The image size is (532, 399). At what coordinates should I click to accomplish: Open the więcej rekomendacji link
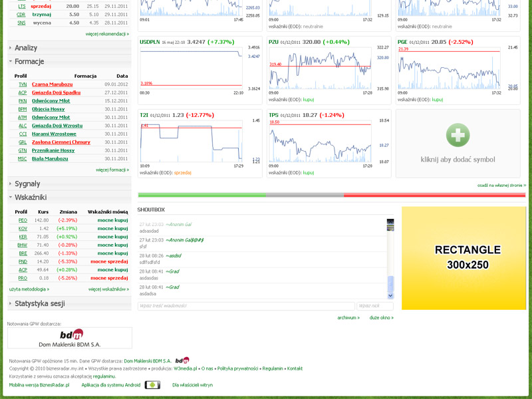point(107,34)
